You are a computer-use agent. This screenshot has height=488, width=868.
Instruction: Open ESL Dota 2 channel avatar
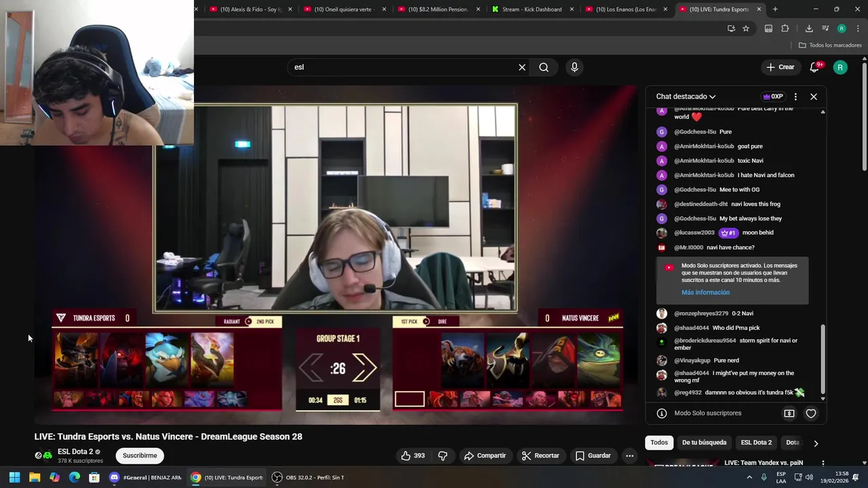coord(43,455)
